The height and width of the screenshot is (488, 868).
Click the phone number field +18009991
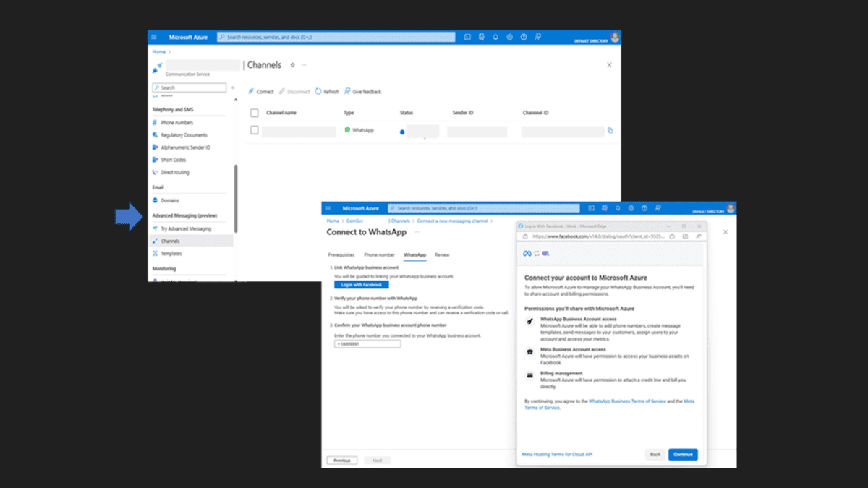coord(367,344)
